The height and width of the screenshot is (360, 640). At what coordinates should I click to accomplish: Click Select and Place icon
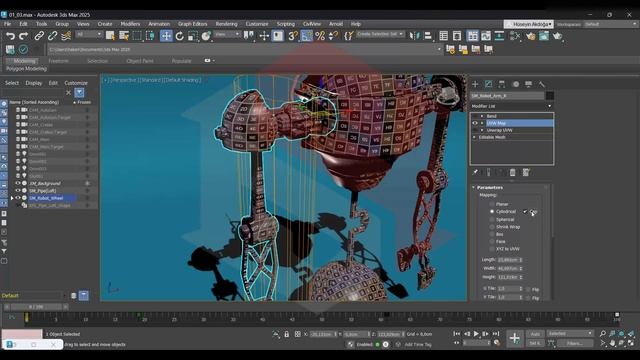206,36
